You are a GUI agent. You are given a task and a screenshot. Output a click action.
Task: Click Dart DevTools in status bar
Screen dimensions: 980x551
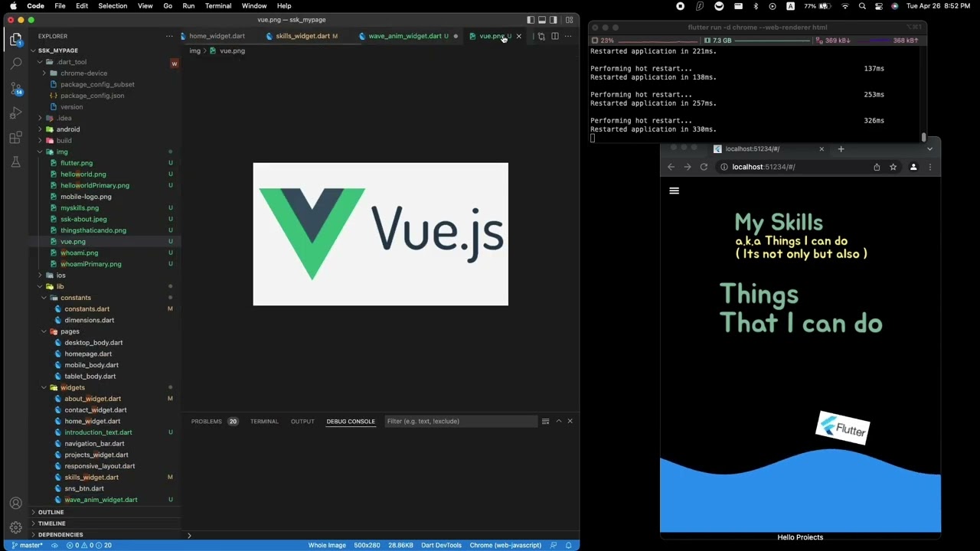441,545
